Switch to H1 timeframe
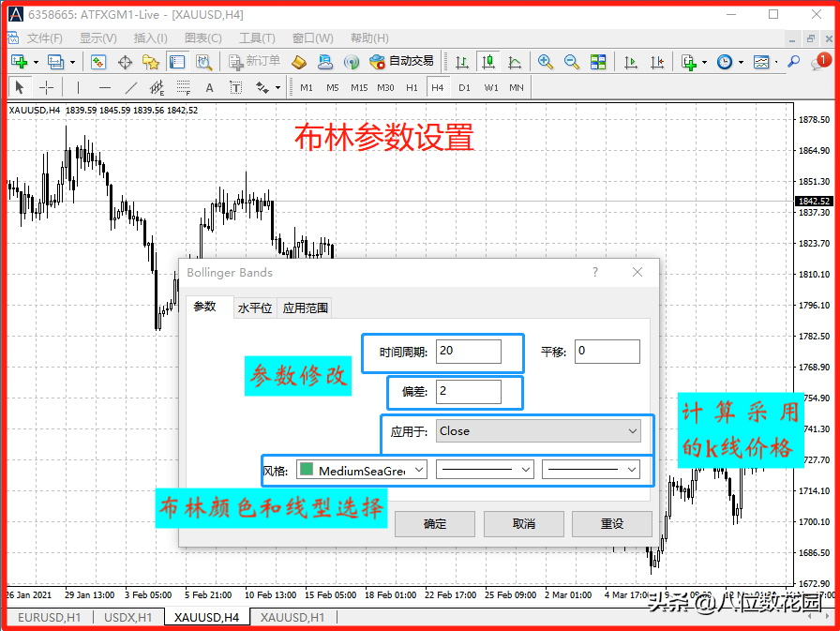Screen dimensions: 840x631 pyautogui.click(x=412, y=87)
